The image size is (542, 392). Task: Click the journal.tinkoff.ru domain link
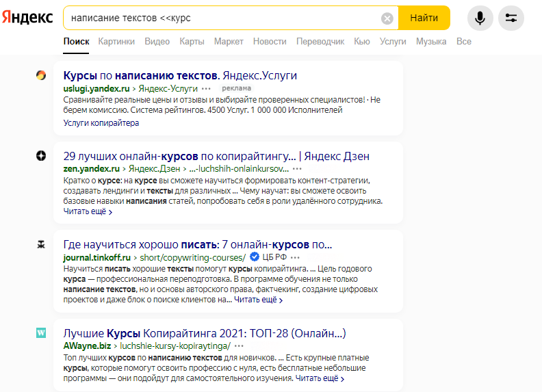coord(96,257)
